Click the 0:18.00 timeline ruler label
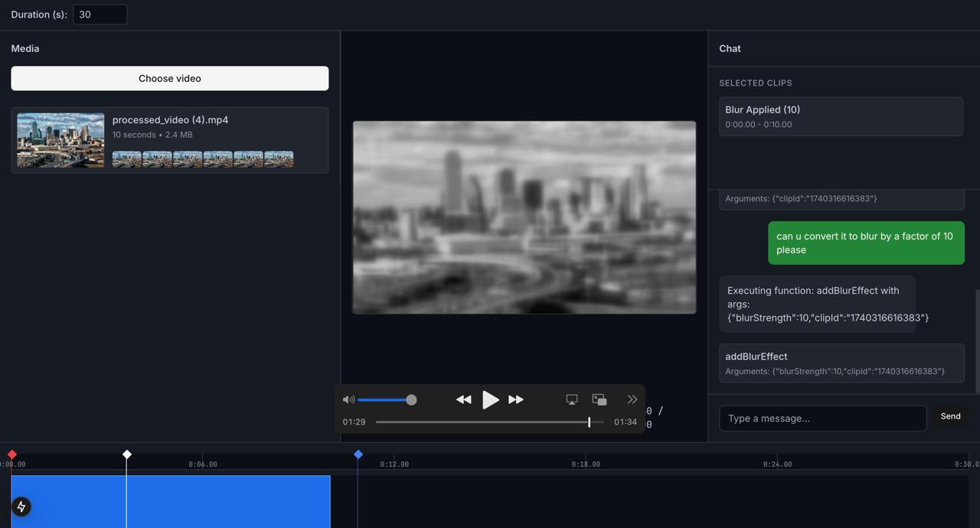The image size is (980, 528). [x=586, y=464]
